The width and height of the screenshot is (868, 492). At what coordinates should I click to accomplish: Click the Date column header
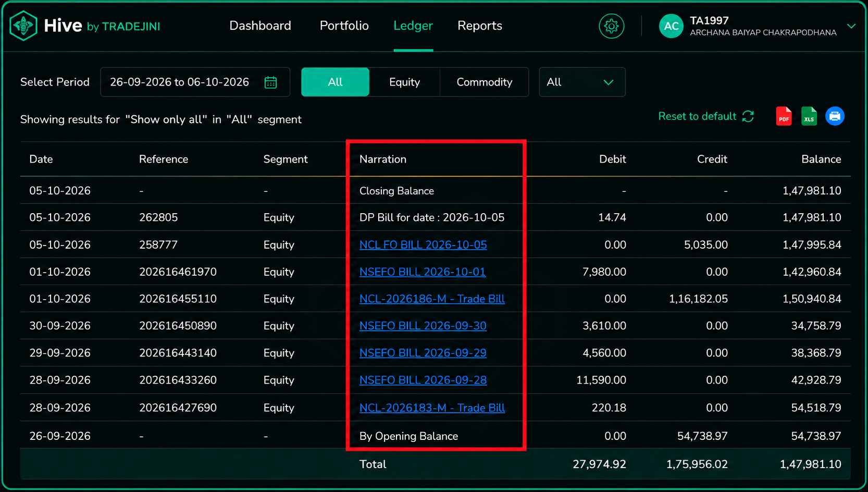coord(41,159)
